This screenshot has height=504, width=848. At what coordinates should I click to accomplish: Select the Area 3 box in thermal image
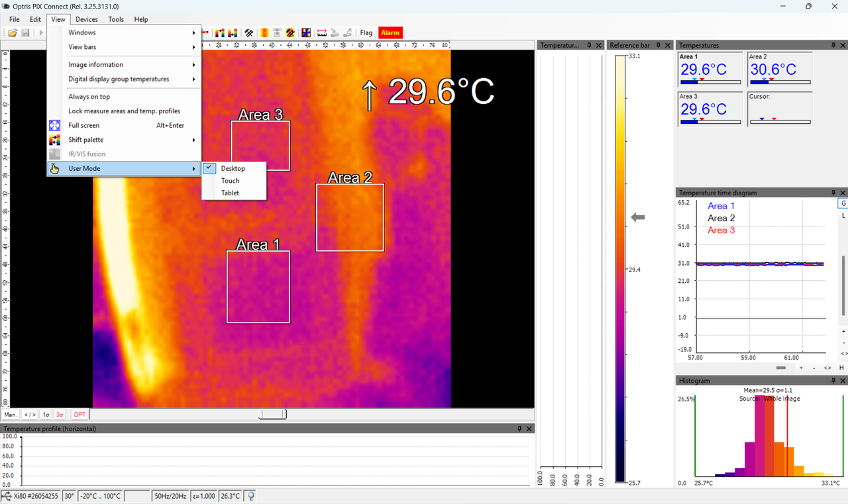(260, 146)
